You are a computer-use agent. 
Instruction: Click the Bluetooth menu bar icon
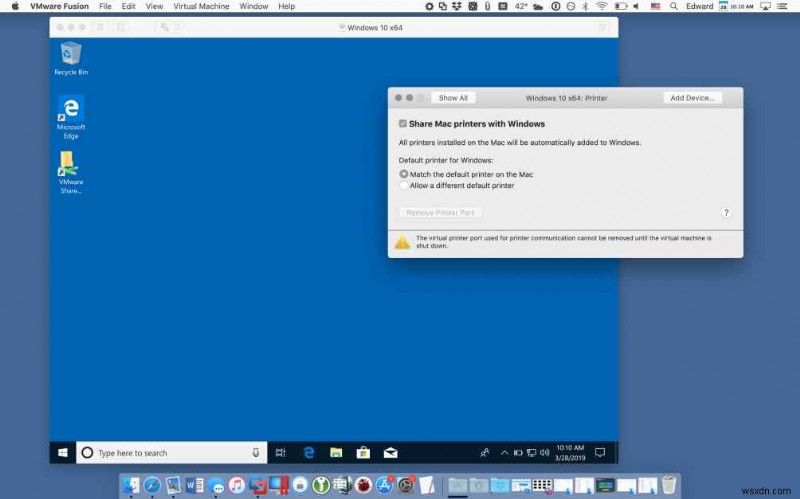pos(586,6)
